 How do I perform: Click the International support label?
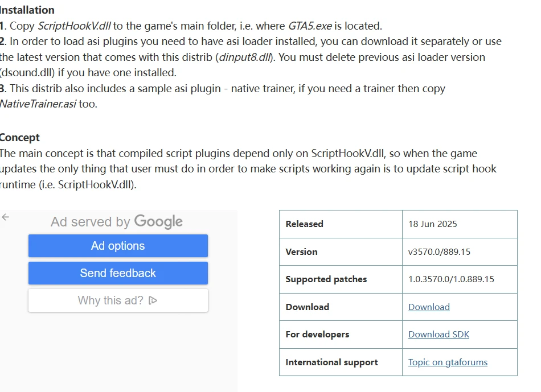pyautogui.click(x=331, y=362)
